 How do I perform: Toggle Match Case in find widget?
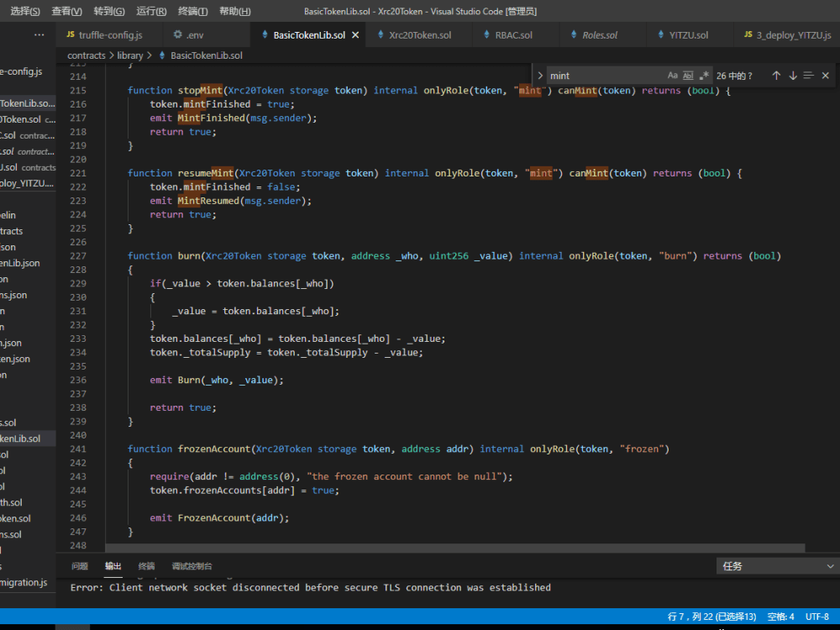coord(672,76)
